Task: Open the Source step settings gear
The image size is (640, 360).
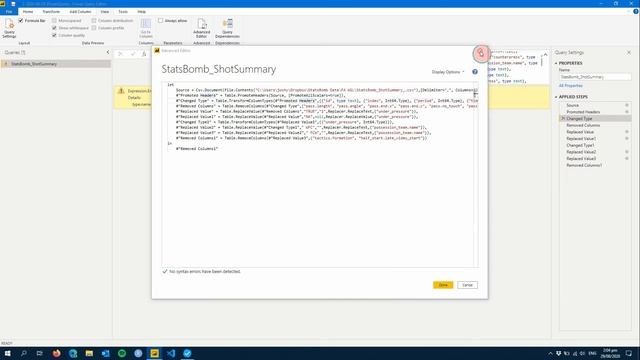Action: tap(627, 105)
